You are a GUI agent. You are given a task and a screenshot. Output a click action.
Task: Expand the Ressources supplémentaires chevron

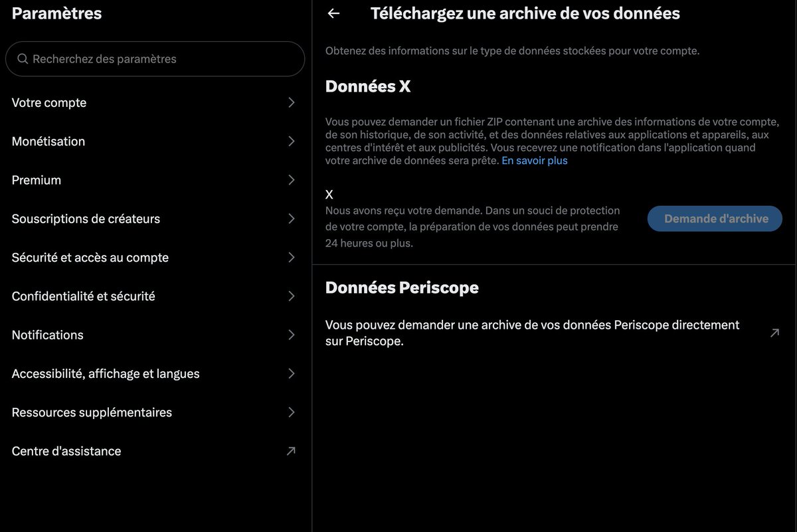tap(291, 412)
